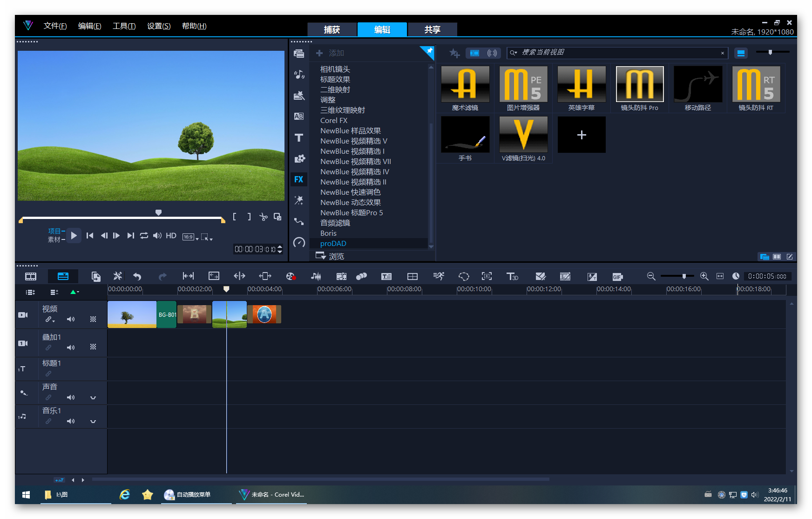
Task: Click the 添加 add folder button
Action: tap(330, 53)
